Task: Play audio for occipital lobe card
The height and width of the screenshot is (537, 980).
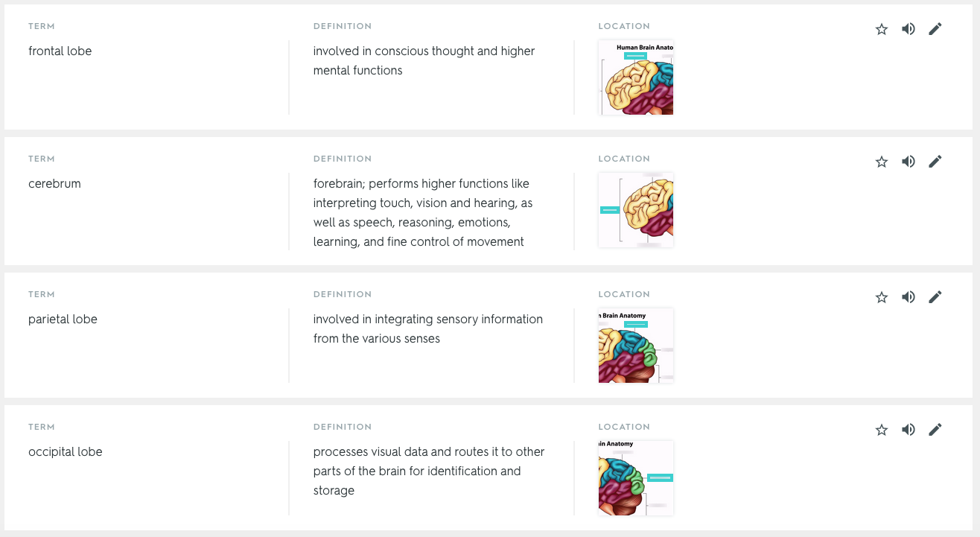Action: [x=909, y=430]
